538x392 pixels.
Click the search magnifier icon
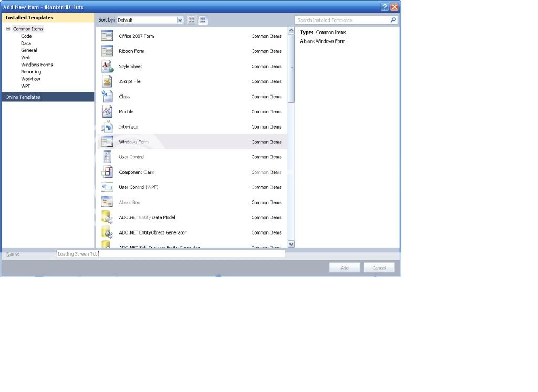tap(393, 20)
